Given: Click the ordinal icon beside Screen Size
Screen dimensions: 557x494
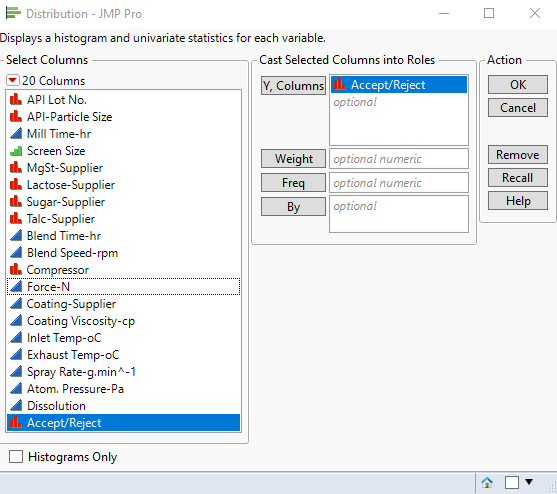Looking at the screenshot, I should (x=16, y=151).
